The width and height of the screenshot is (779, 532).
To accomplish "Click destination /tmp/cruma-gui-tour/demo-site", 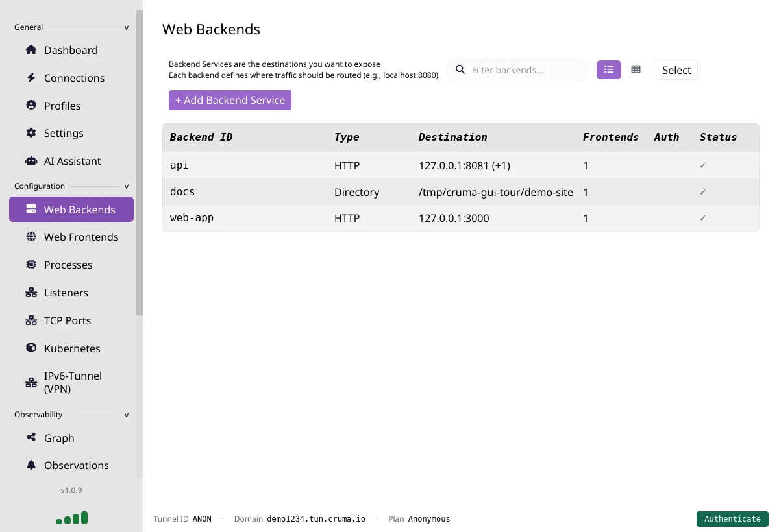I will coord(496,192).
